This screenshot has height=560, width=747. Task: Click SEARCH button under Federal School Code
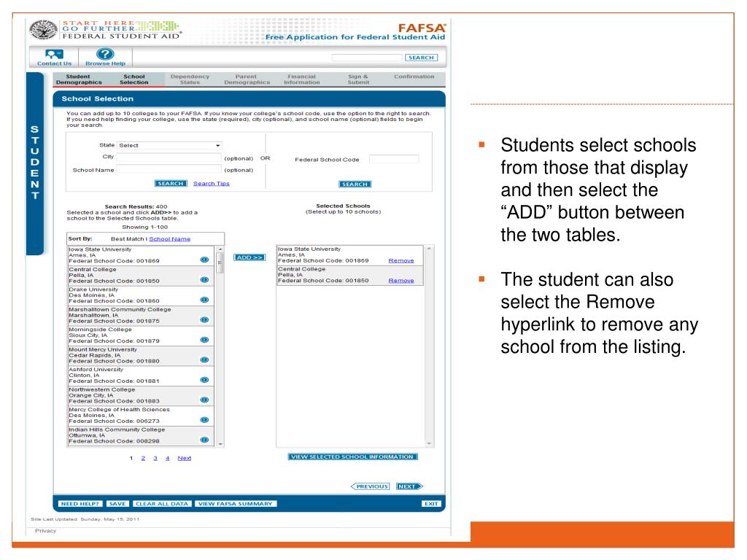coord(355,184)
